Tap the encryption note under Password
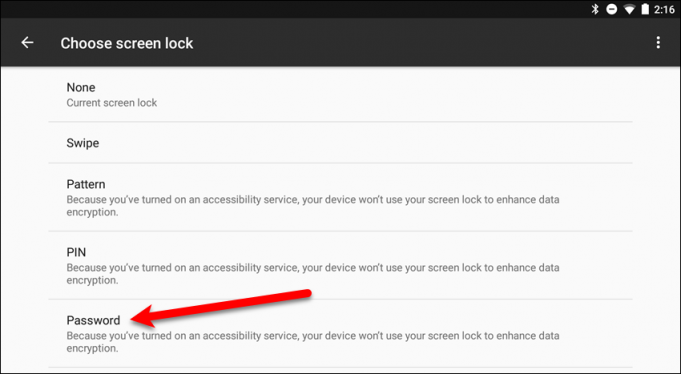Viewport: 681px width, 374px height. 313,342
